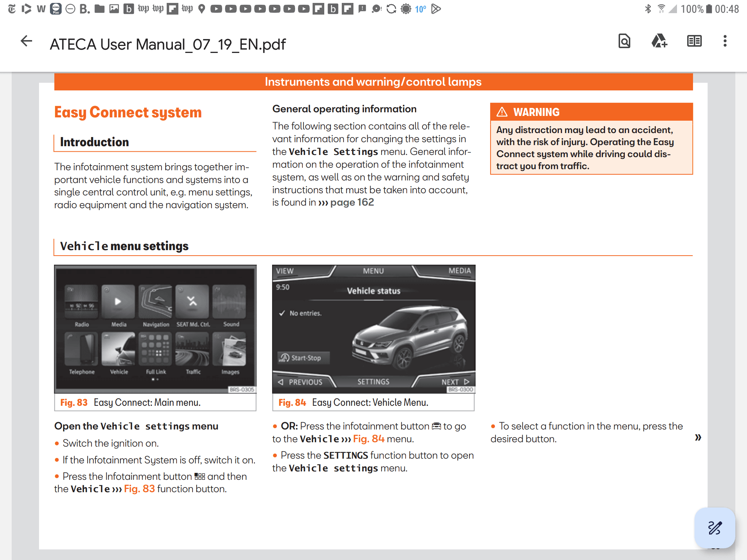Tap the Easy Connect system heading
Screen dimensions: 747x560
tap(128, 112)
